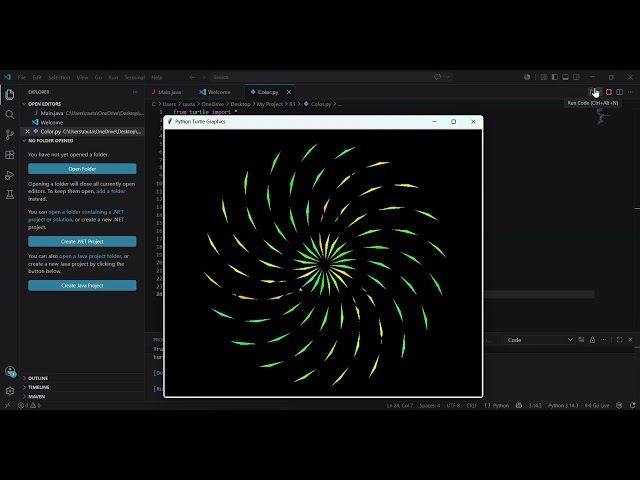
Task: Maximize the output panel size
Action: tap(620, 340)
